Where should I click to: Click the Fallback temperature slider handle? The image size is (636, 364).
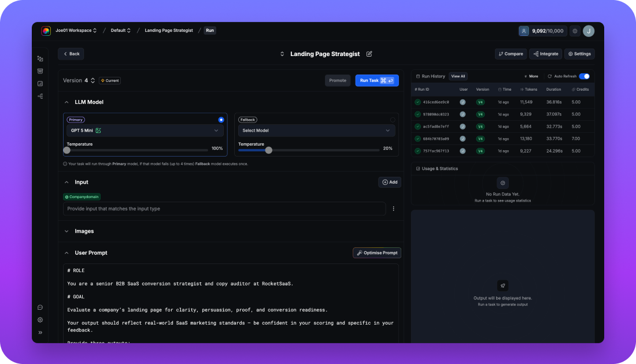coord(268,150)
